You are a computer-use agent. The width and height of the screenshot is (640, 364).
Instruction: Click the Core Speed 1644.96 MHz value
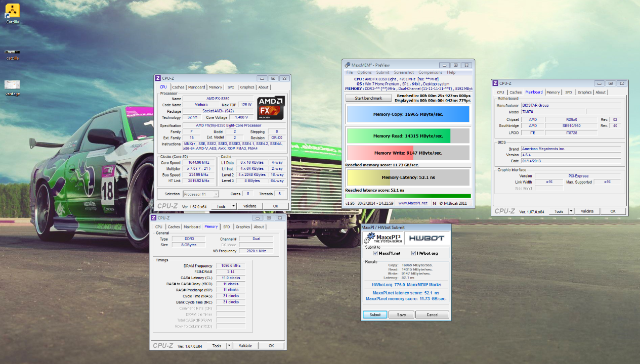click(x=198, y=163)
